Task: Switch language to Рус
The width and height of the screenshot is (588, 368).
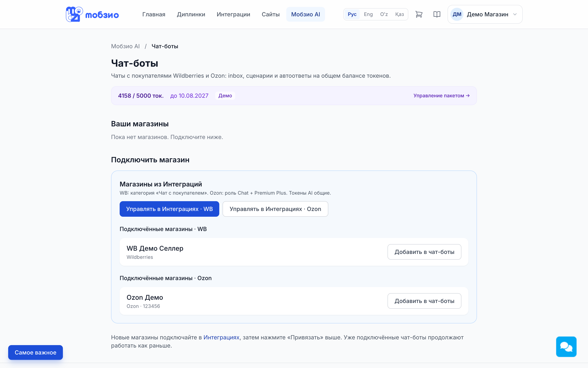Action: (x=352, y=14)
